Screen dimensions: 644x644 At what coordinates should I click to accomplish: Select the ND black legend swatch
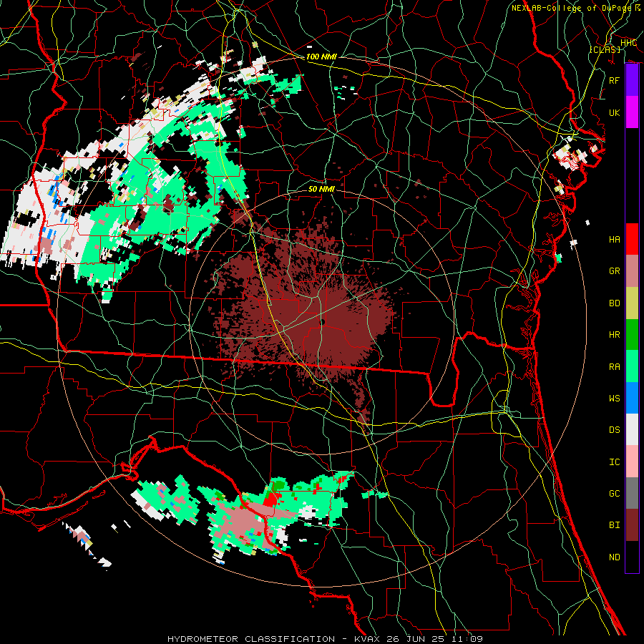(x=632, y=557)
